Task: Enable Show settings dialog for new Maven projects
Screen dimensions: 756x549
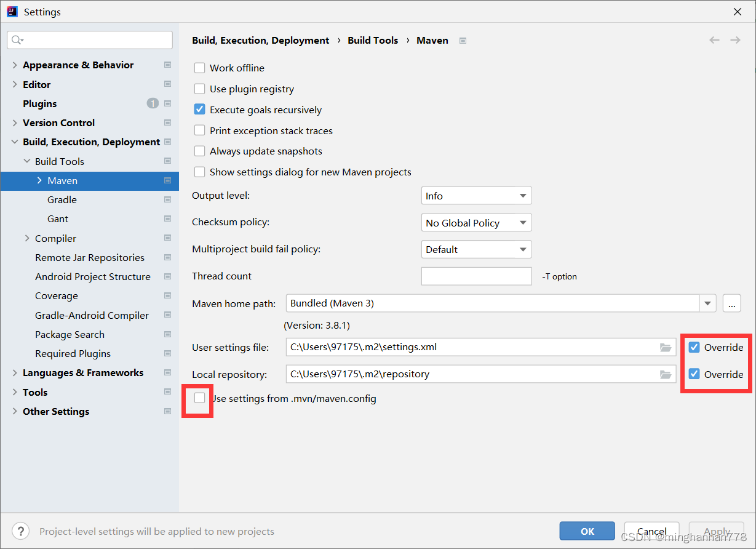Action: pyautogui.click(x=199, y=172)
